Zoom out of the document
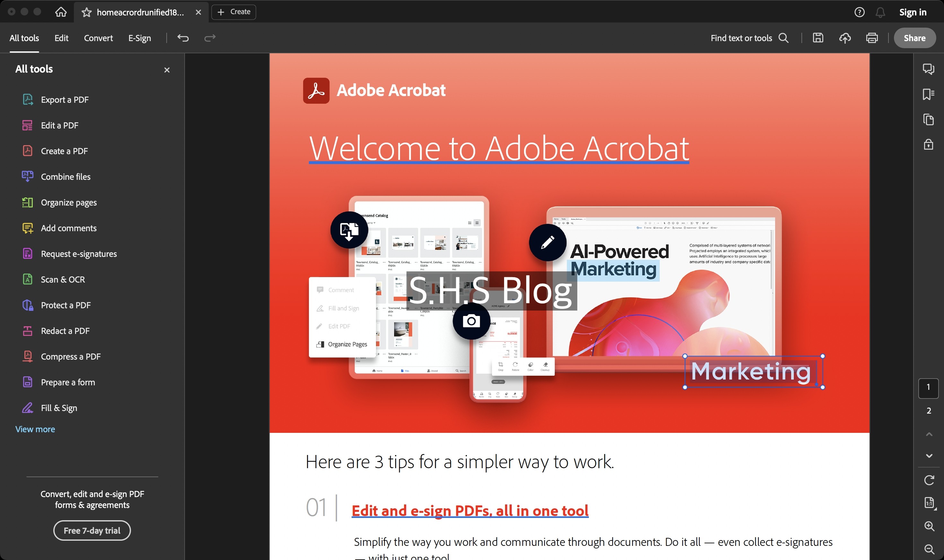944x560 pixels. click(x=929, y=549)
